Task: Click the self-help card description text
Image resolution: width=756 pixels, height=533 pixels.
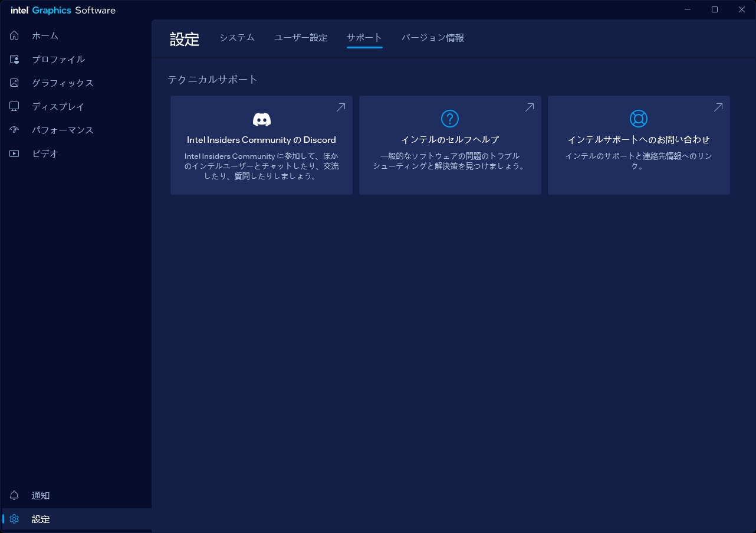Action: tap(450, 161)
